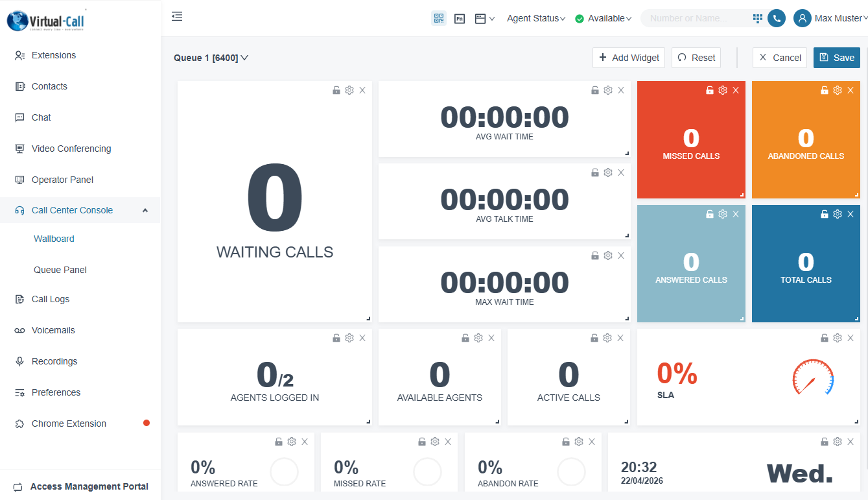Open the dialpad grid icon
The height and width of the screenshot is (500, 868).
click(x=757, y=18)
